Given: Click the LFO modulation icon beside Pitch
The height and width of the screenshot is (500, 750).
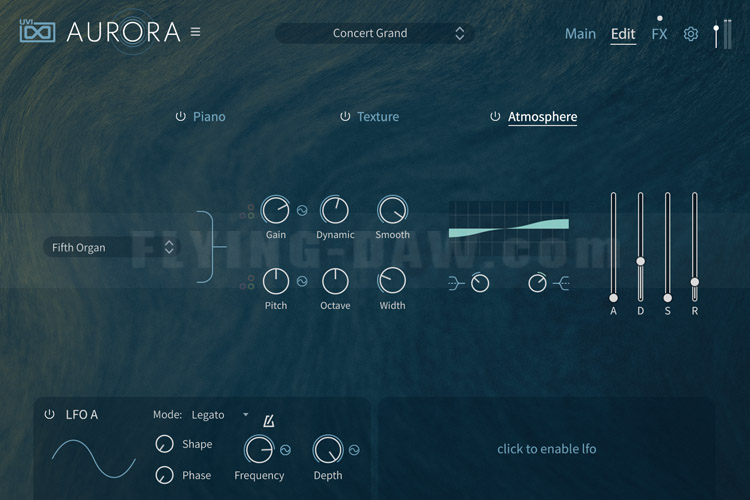Looking at the screenshot, I should pos(302,281).
